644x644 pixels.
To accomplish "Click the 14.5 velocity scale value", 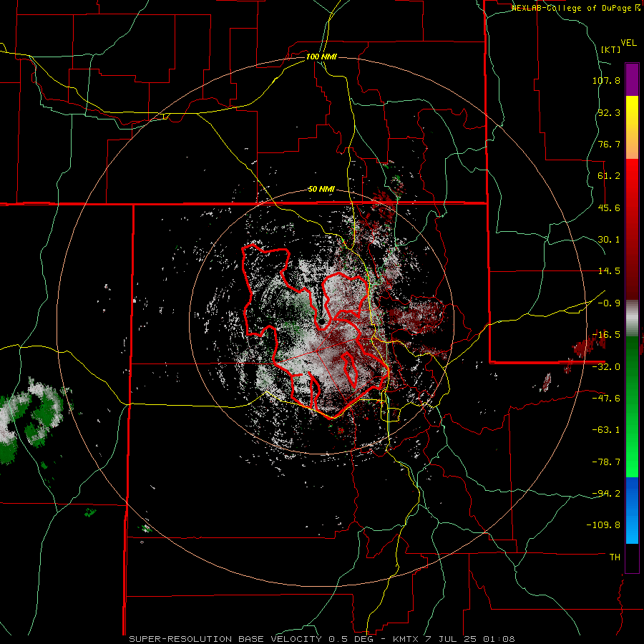I will pyautogui.click(x=609, y=271).
